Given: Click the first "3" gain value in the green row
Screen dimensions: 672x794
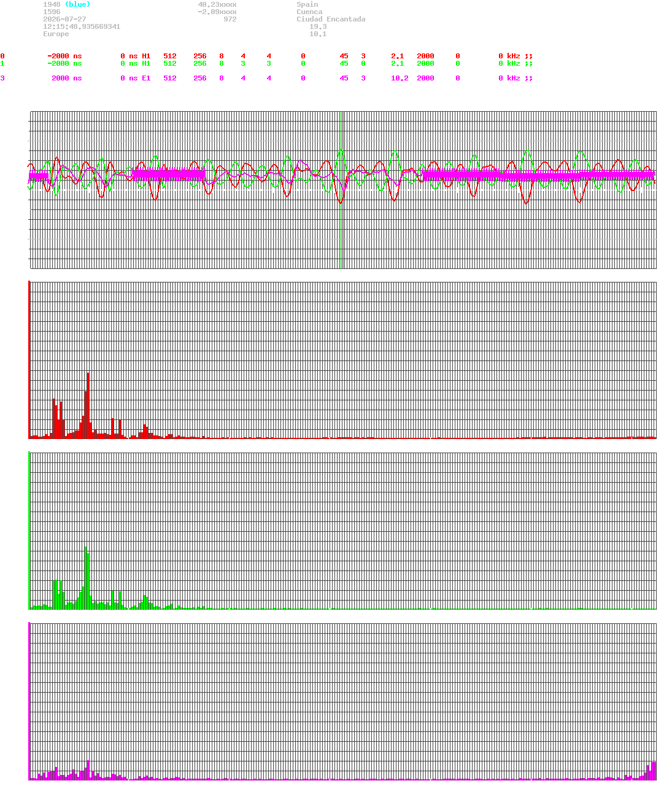Looking at the screenshot, I should pyautogui.click(x=243, y=63).
